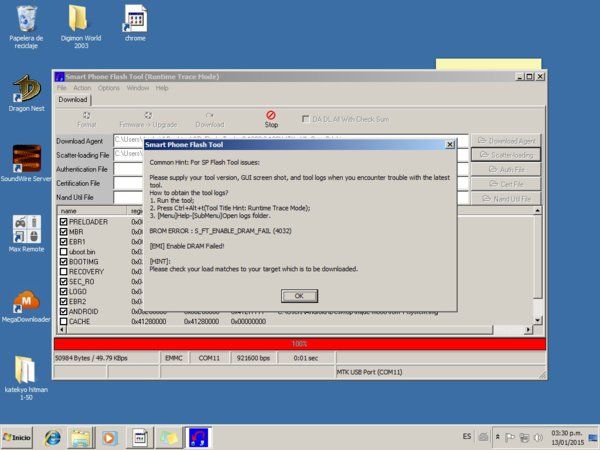Open the MegaDownloader desktop shortcut

pyautogui.click(x=26, y=306)
